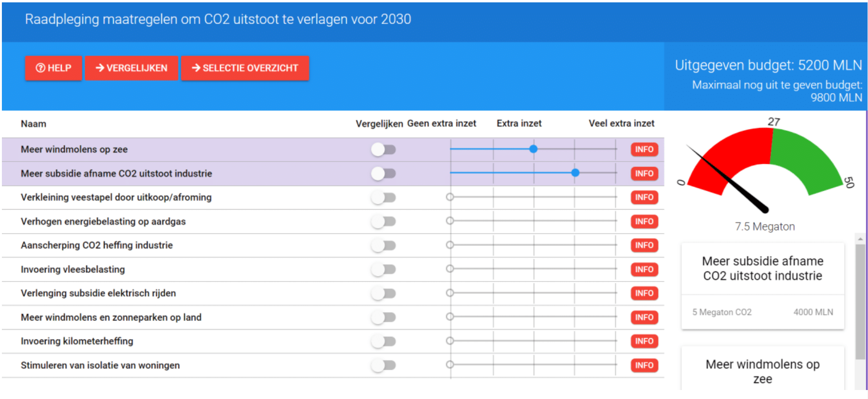Screen dimensions: 868x399
Task: Click slider handle of Meer windmolens op zee
Action: (533, 149)
